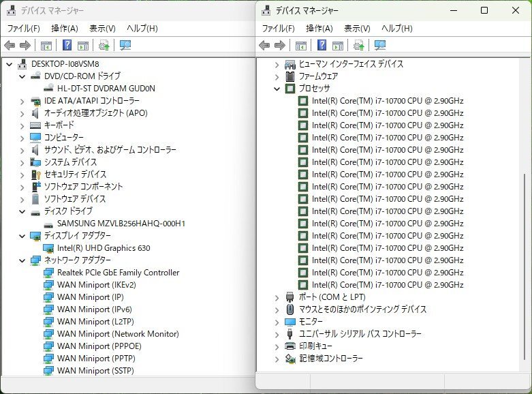Click the WAN Miniport (Network Monitor) adapter icon
The width and height of the screenshot is (532, 394).
point(49,334)
